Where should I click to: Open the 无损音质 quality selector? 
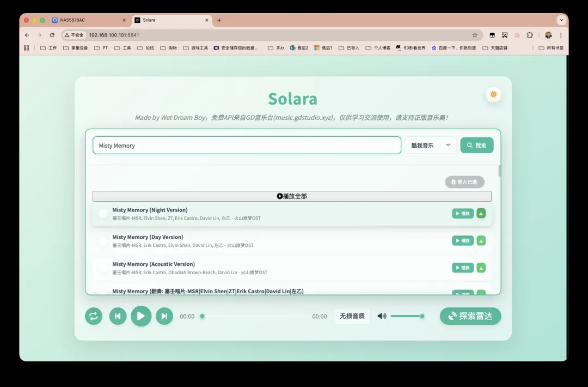tap(352, 316)
